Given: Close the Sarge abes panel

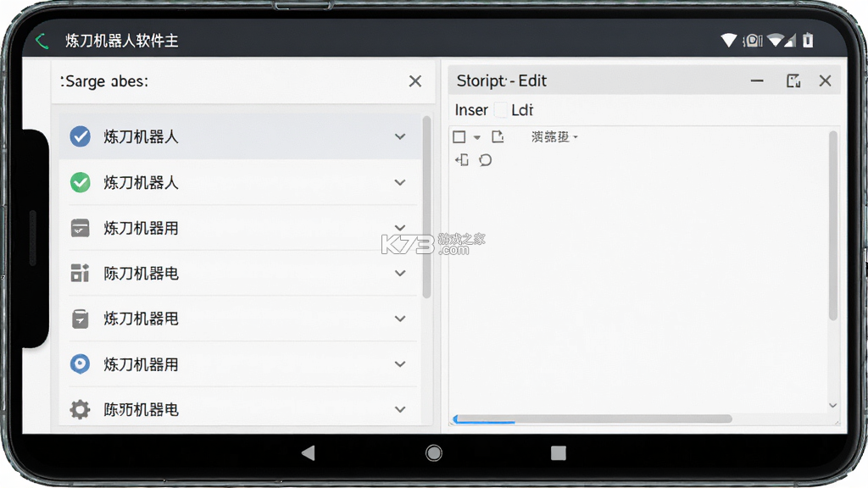Looking at the screenshot, I should (x=415, y=81).
